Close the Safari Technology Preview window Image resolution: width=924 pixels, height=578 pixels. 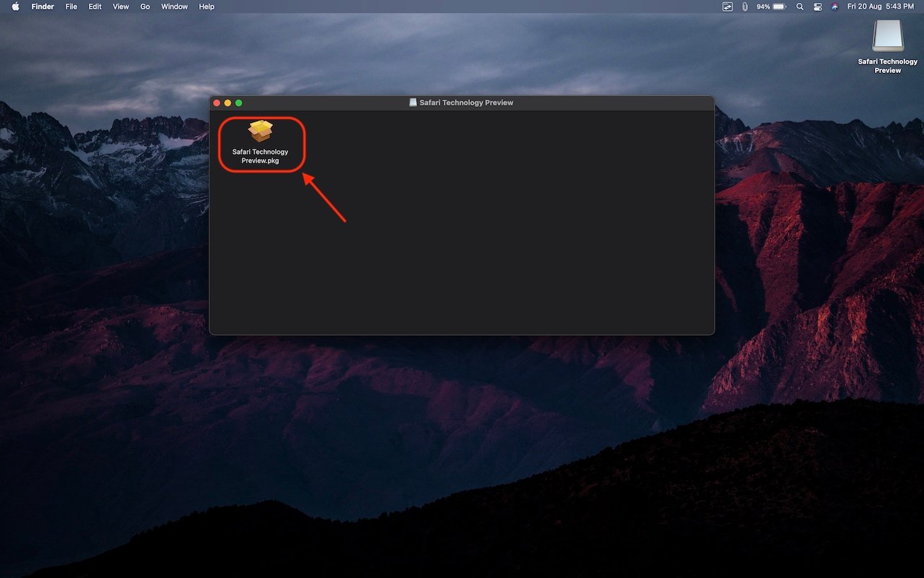(x=217, y=103)
